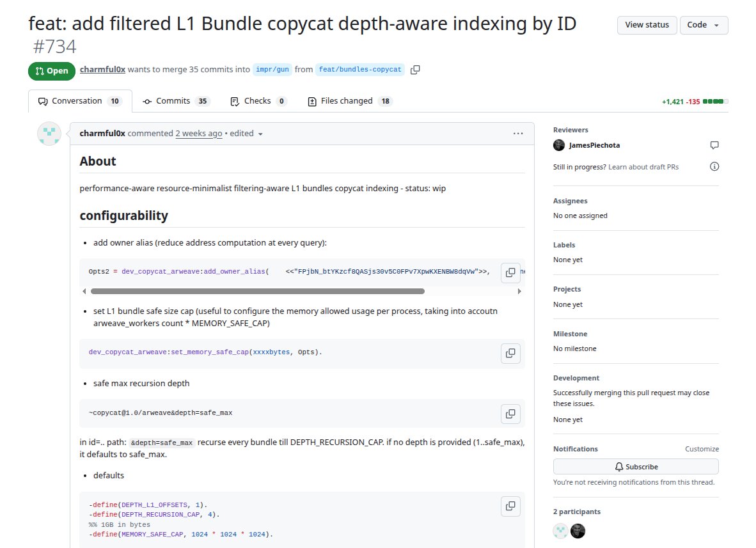Open the comment options ellipsis menu
This screenshot has width=756, height=548.
518,134
